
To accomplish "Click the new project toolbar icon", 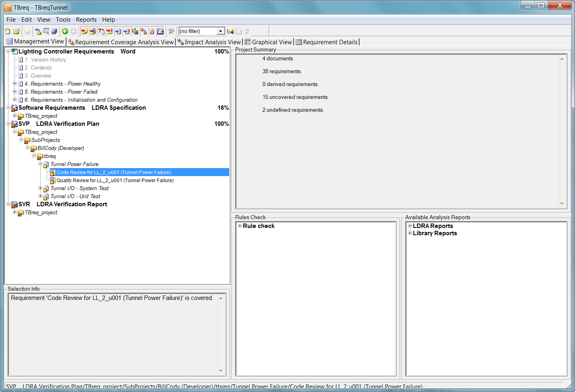I will point(8,31).
